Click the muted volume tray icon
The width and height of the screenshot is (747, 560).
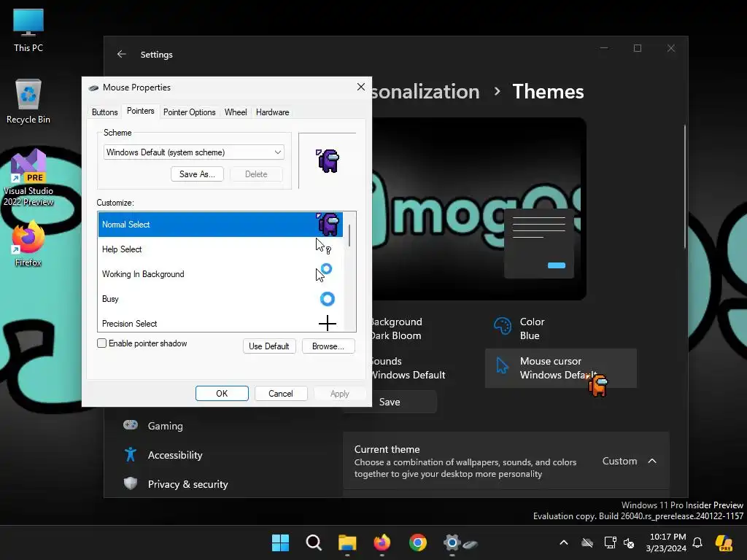[630, 542]
